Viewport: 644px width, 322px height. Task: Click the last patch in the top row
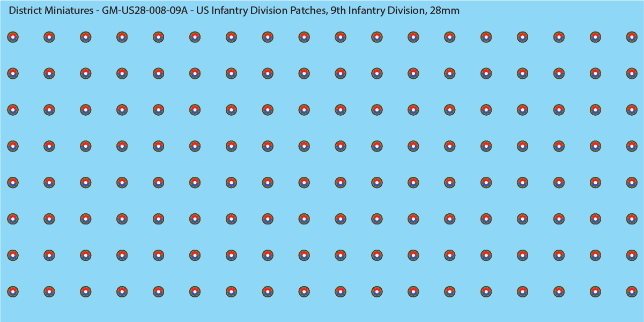[x=632, y=37]
